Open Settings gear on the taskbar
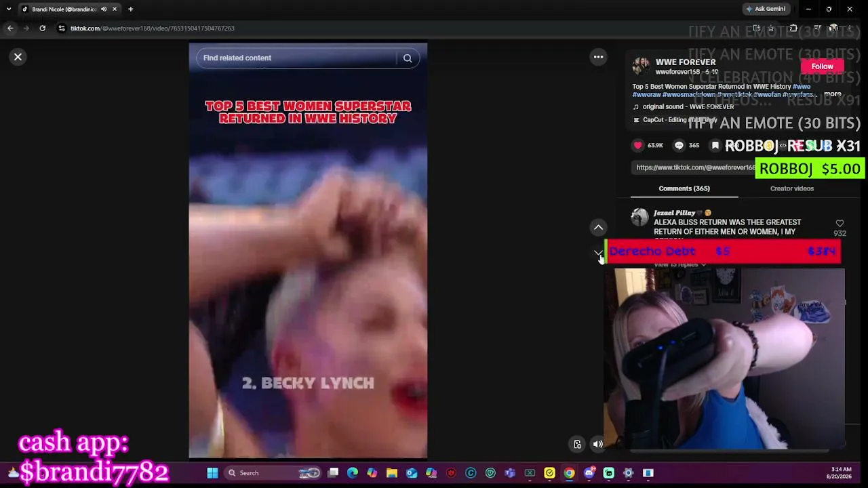The image size is (868, 488). pyautogui.click(x=628, y=473)
